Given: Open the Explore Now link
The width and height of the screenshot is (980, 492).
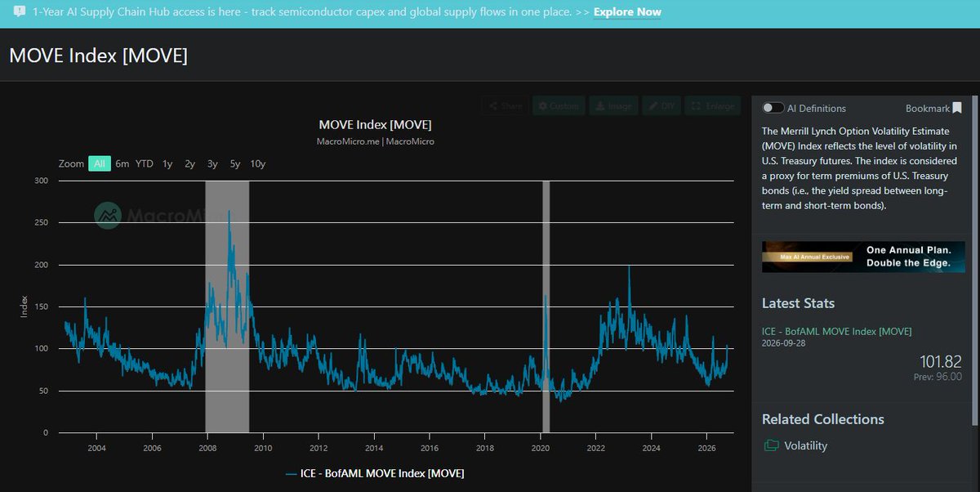Looking at the screenshot, I should tap(627, 12).
